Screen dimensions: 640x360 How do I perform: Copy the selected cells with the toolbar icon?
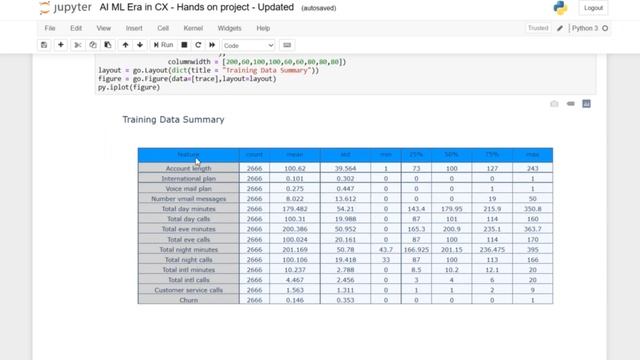[x=93, y=45]
